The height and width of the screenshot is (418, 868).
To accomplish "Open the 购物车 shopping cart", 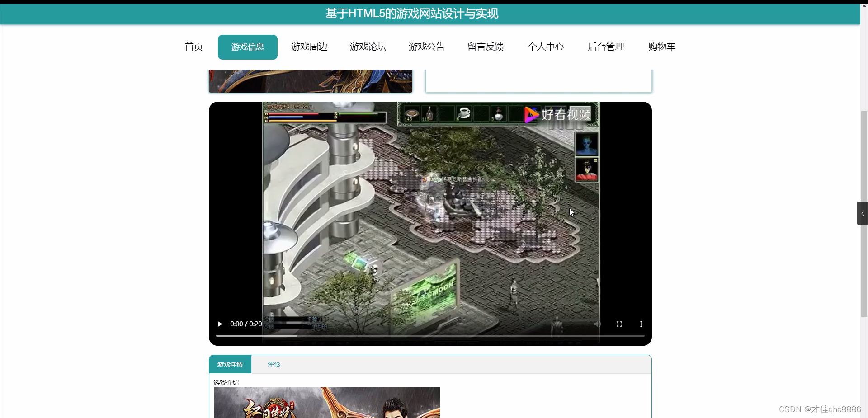I will (x=661, y=47).
